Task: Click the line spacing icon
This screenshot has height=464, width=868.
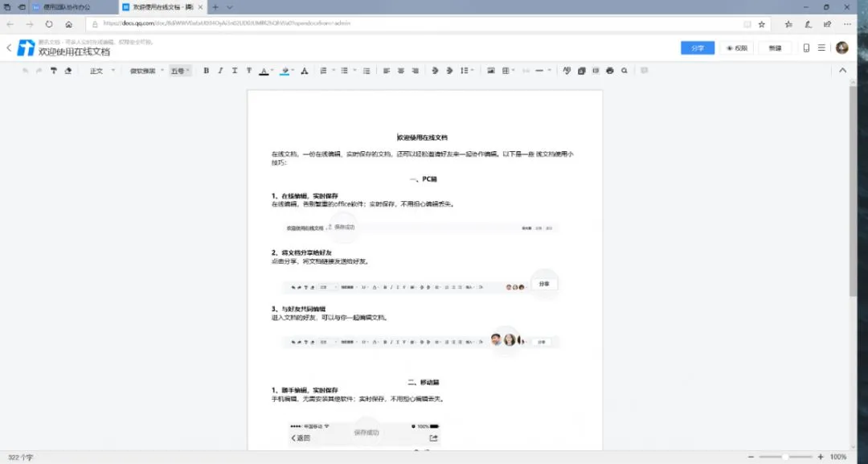Action: tap(464, 71)
